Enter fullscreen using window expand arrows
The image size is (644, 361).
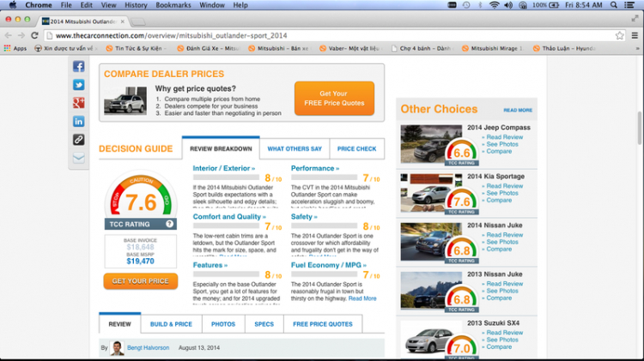coord(635,19)
